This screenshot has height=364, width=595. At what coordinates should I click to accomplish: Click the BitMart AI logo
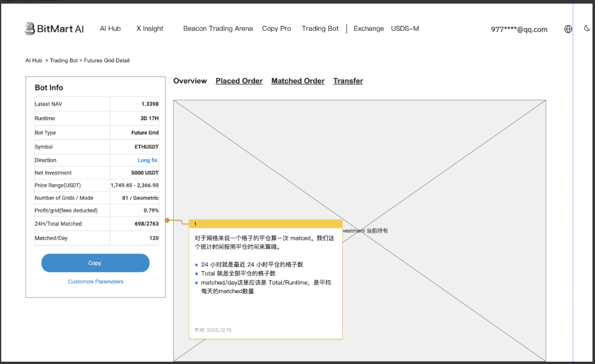54,28
